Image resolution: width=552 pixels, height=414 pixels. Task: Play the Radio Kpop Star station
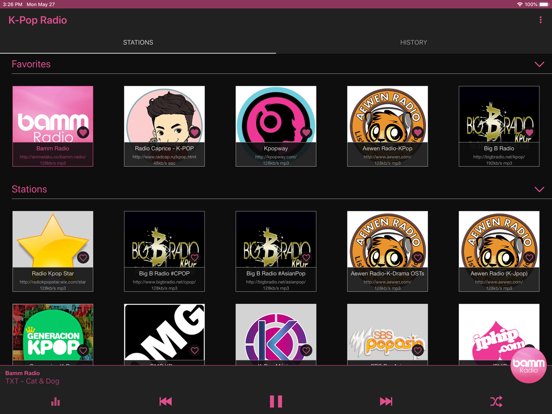click(53, 251)
